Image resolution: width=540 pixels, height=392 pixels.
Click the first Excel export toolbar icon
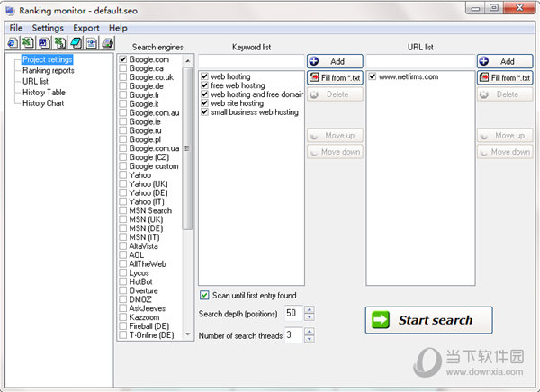pos(28,43)
